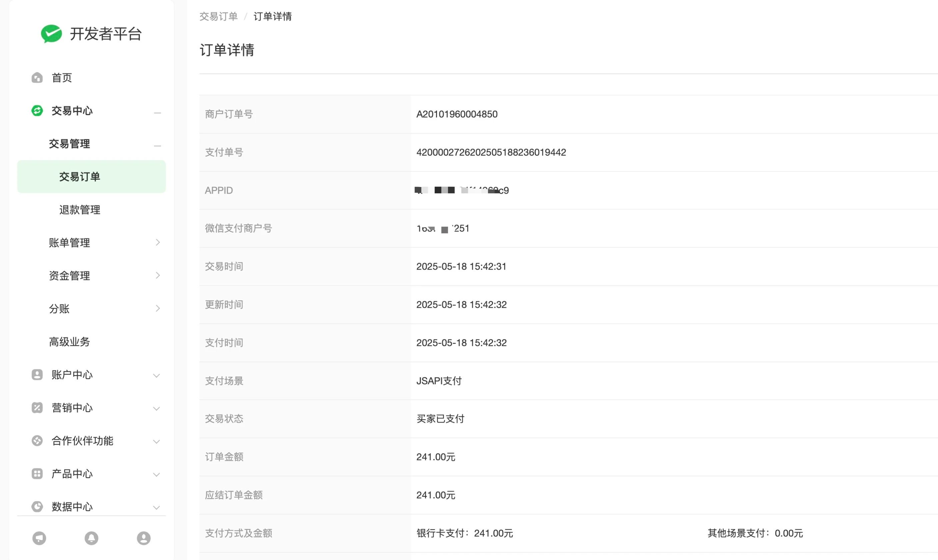Viewport: 938px width, 560px height.
Task: Open announcements megaphone icon at sidebar bottom
Action: click(x=39, y=538)
